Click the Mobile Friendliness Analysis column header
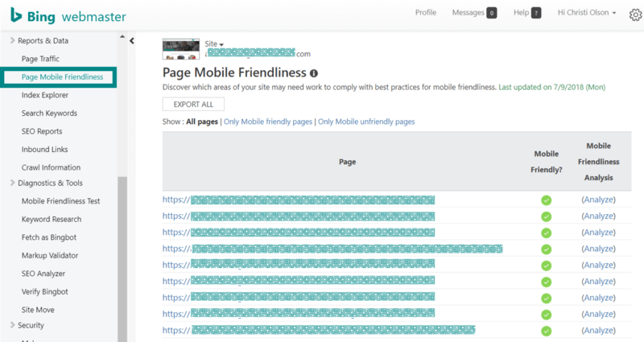 (598, 162)
